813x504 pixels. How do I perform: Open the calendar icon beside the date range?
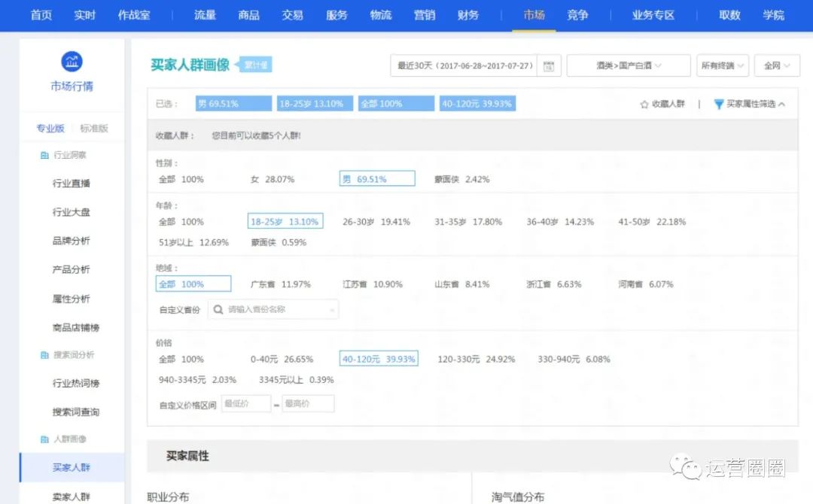[549, 66]
